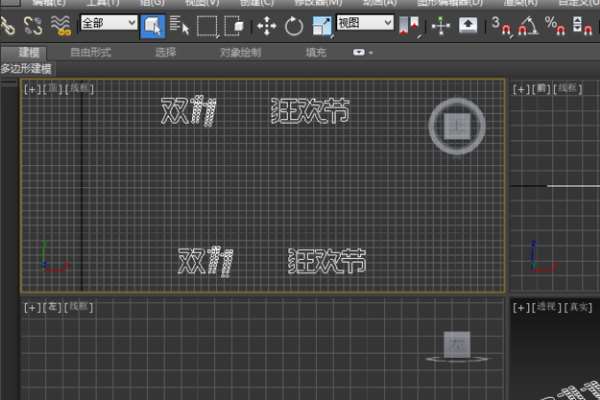This screenshot has width=600, height=400.
Task: Expand the 多边形建模 panel
Action: coord(27,69)
